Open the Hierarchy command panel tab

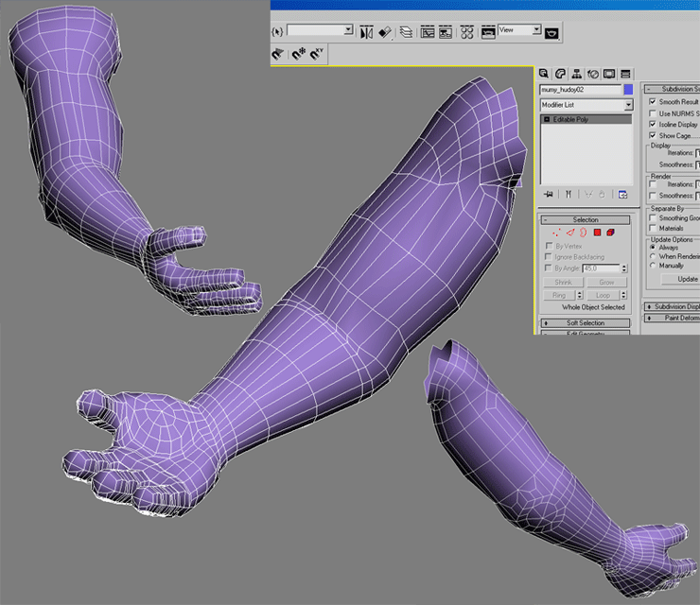(x=576, y=74)
